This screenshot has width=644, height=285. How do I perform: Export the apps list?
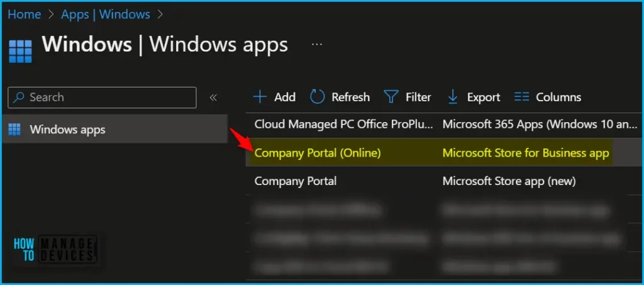point(474,98)
